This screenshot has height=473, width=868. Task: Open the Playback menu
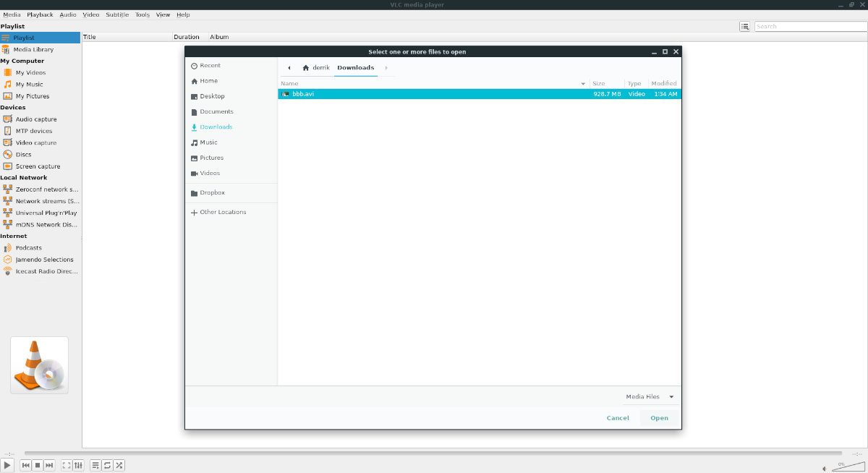pyautogui.click(x=40, y=14)
